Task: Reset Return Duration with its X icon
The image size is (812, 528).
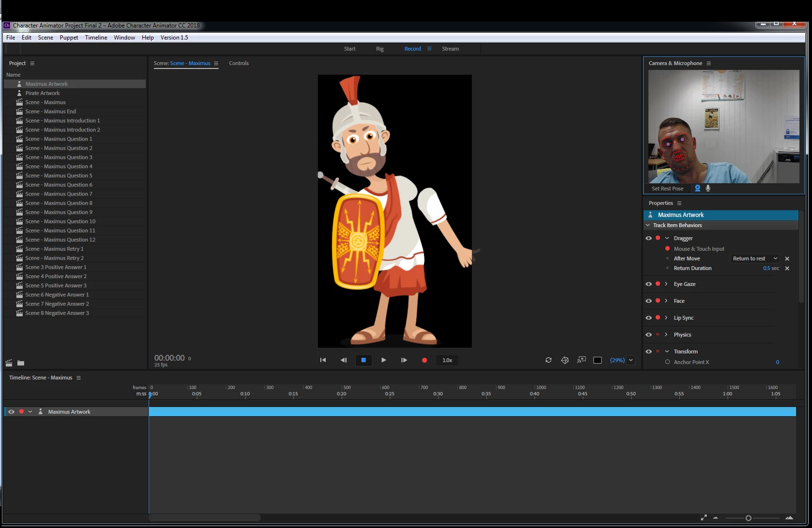Action: coord(787,269)
